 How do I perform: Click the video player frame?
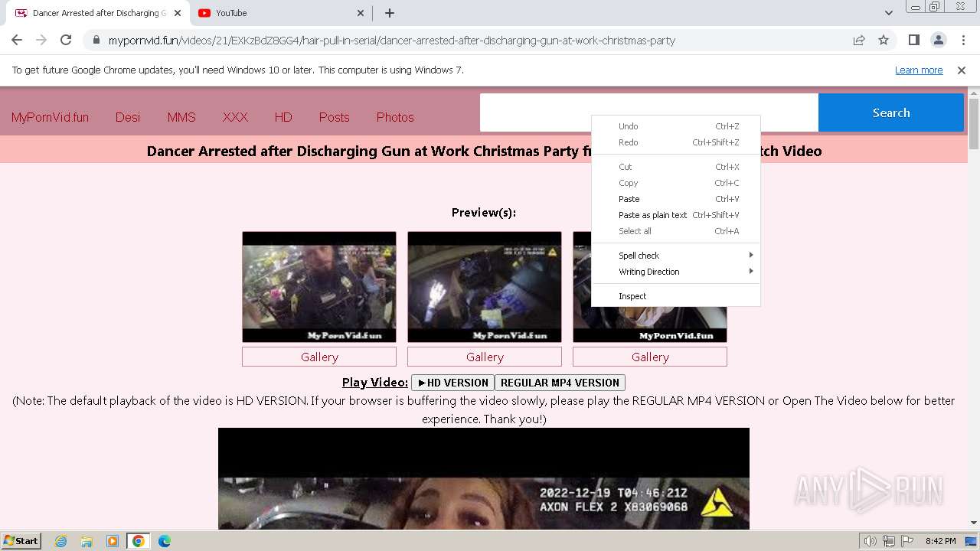pyautogui.click(x=484, y=478)
